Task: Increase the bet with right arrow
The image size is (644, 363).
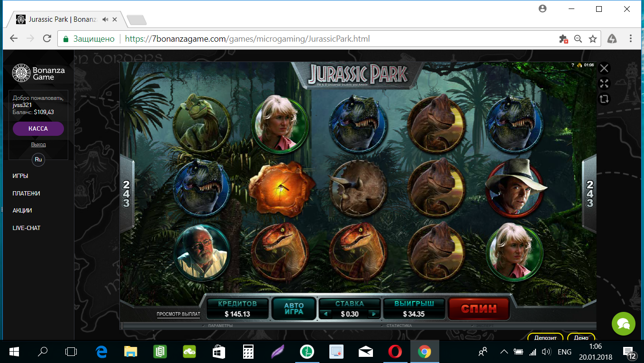Action: [374, 314]
